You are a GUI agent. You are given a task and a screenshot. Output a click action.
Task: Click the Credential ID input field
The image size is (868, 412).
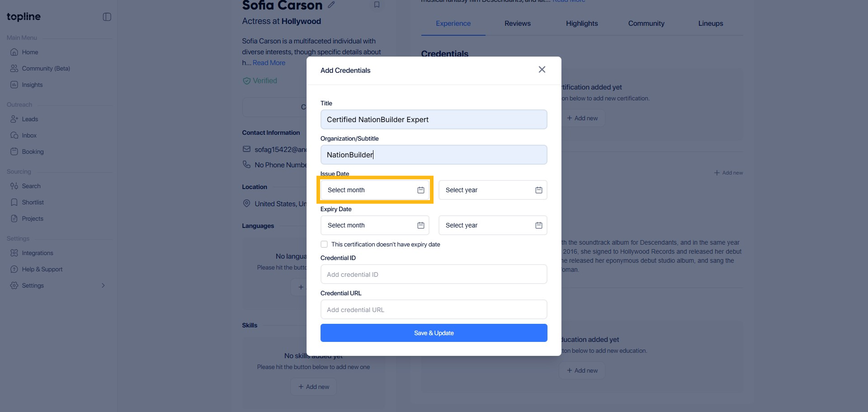coord(434,274)
